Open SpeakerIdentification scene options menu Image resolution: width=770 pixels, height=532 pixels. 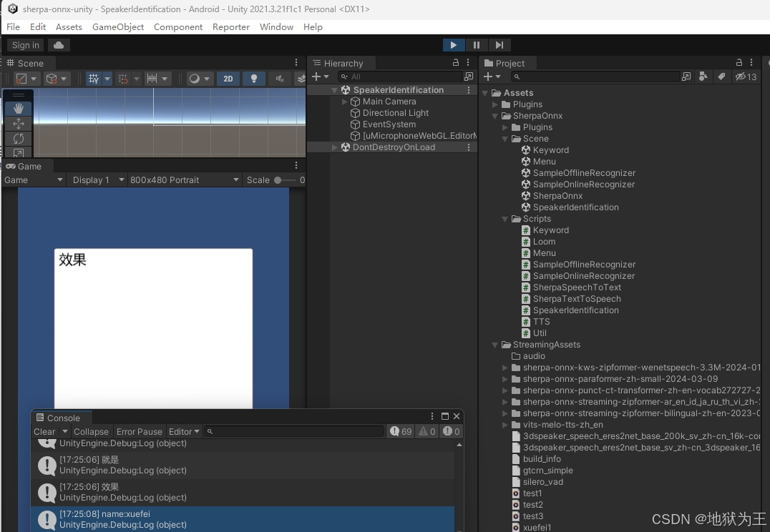click(x=469, y=90)
